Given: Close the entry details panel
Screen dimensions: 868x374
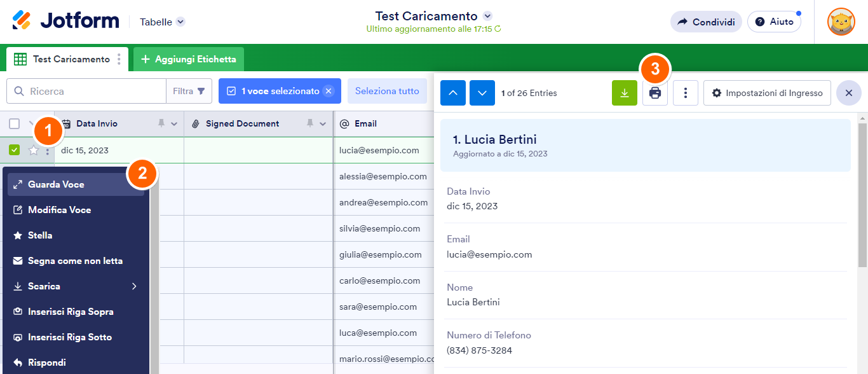Looking at the screenshot, I should 848,93.
